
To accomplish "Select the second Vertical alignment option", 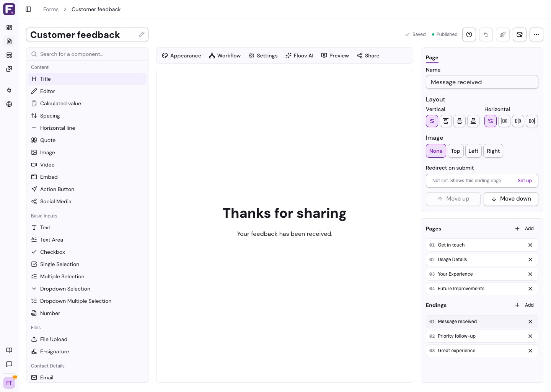I will click(446, 121).
